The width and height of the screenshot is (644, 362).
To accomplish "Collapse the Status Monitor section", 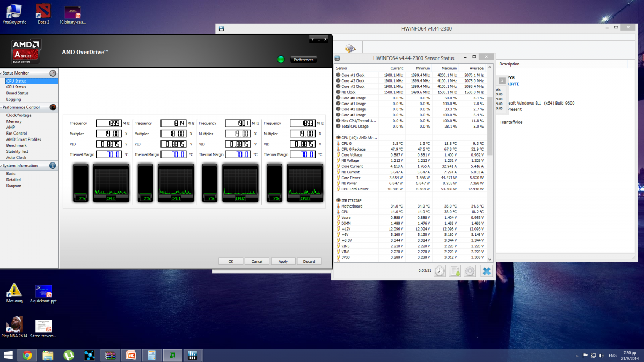I will (2, 73).
